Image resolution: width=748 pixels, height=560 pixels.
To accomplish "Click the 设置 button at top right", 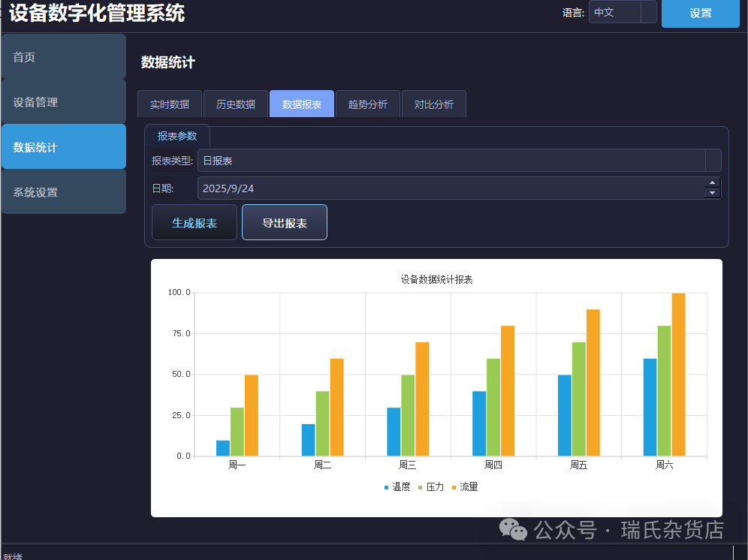I will pyautogui.click(x=700, y=13).
